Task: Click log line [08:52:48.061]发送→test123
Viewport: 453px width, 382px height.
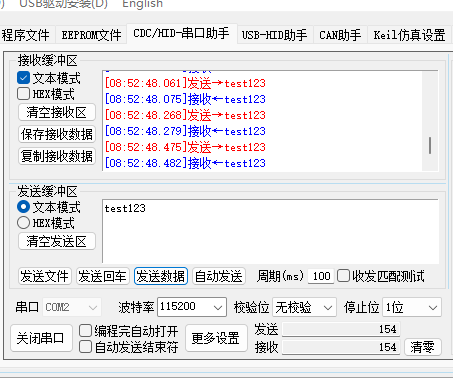Action: click(185, 83)
